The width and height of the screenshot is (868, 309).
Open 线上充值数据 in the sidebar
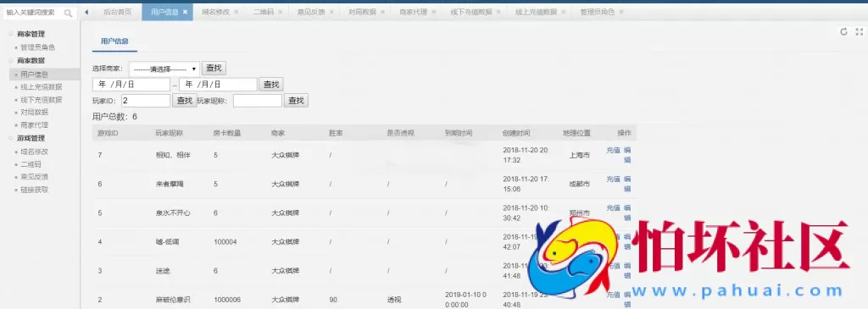tap(42, 87)
